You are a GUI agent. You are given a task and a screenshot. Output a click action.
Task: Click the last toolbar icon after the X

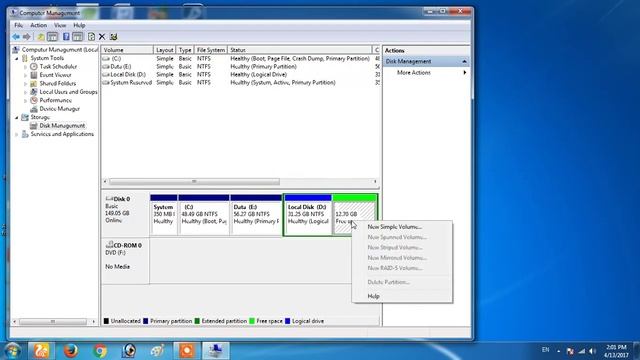(113, 37)
